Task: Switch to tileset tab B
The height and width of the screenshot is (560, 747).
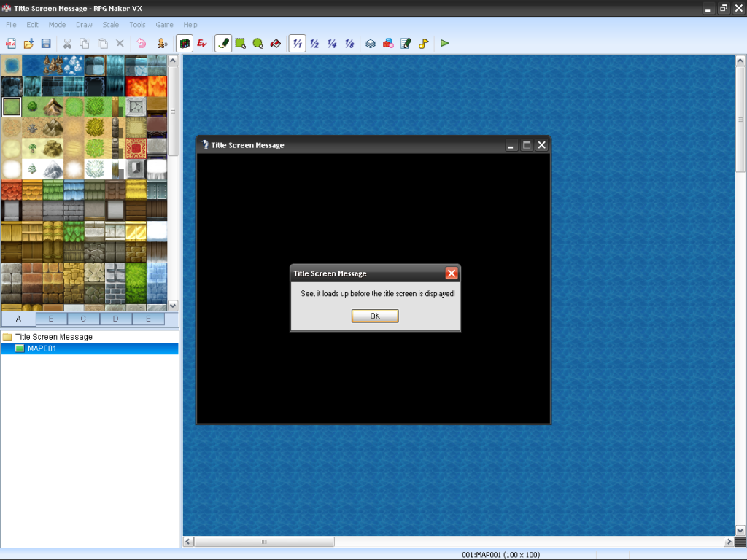Action: [x=51, y=319]
